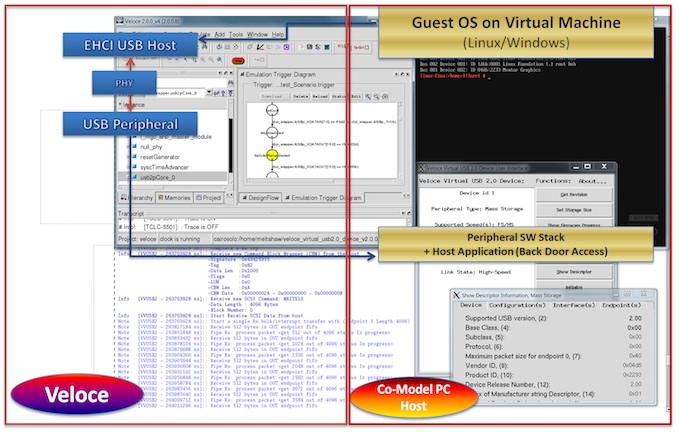The width and height of the screenshot is (680, 432).
Task: Click the 'Vendor ID, (8):' descriptor row
Action: tap(553, 365)
